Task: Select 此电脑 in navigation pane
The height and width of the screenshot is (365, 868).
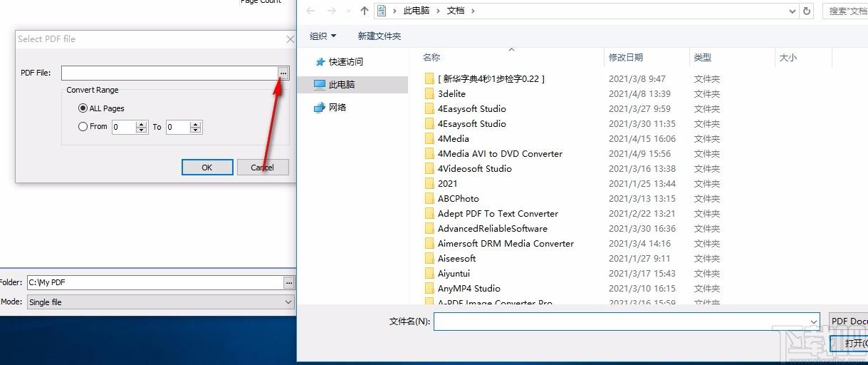Action: click(x=342, y=84)
